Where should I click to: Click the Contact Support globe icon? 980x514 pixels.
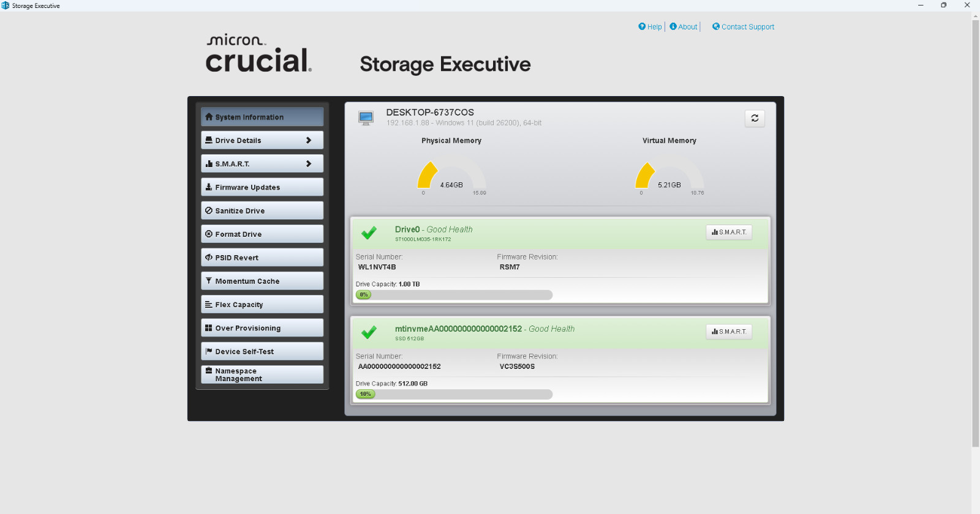click(x=716, y=26)
